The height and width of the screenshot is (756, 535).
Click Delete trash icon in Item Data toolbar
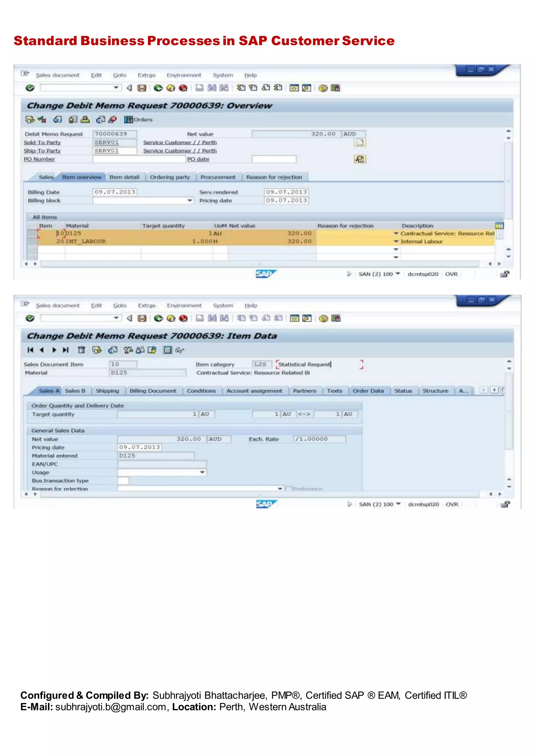81,350
